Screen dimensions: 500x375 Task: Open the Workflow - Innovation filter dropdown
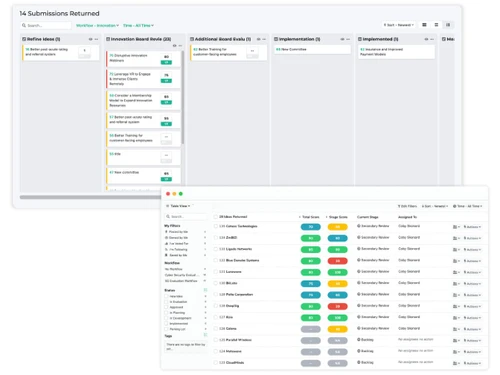tap(97, 25)
